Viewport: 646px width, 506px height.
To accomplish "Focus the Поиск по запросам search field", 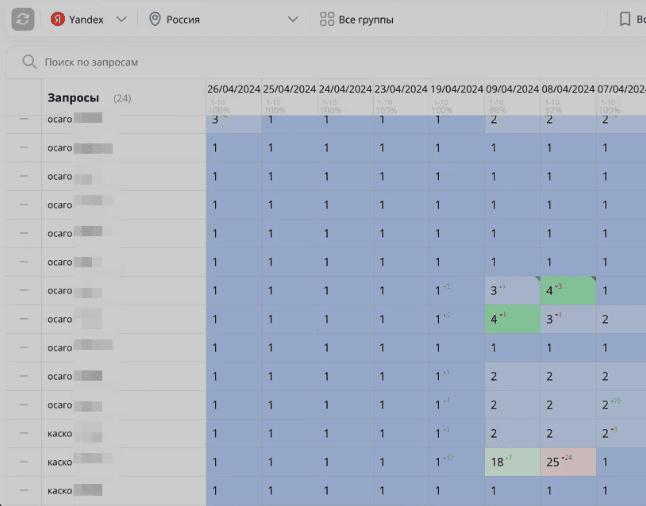I will coord(200,62).
